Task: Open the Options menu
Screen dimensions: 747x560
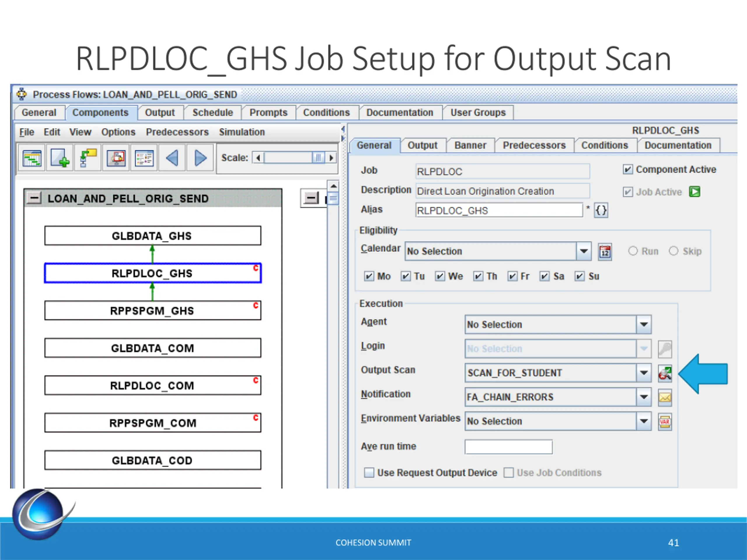Action: point(118,132)
